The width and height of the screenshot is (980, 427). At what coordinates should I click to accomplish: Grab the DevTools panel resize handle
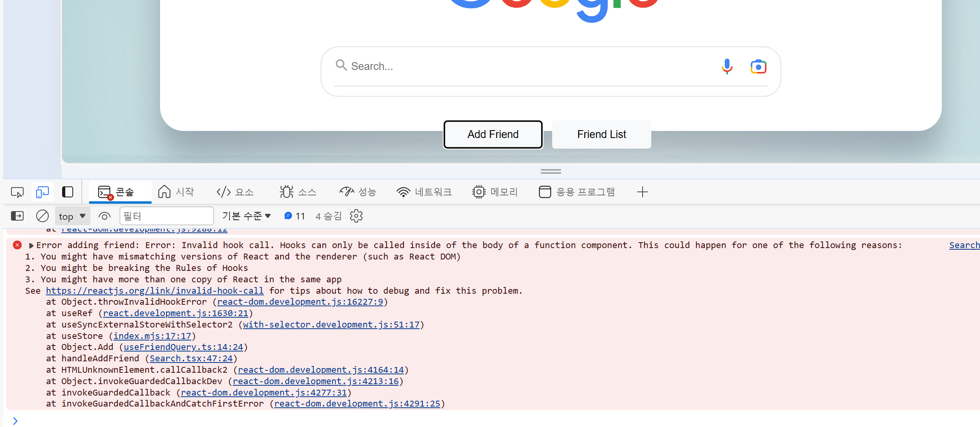click(x=551, y=171)
